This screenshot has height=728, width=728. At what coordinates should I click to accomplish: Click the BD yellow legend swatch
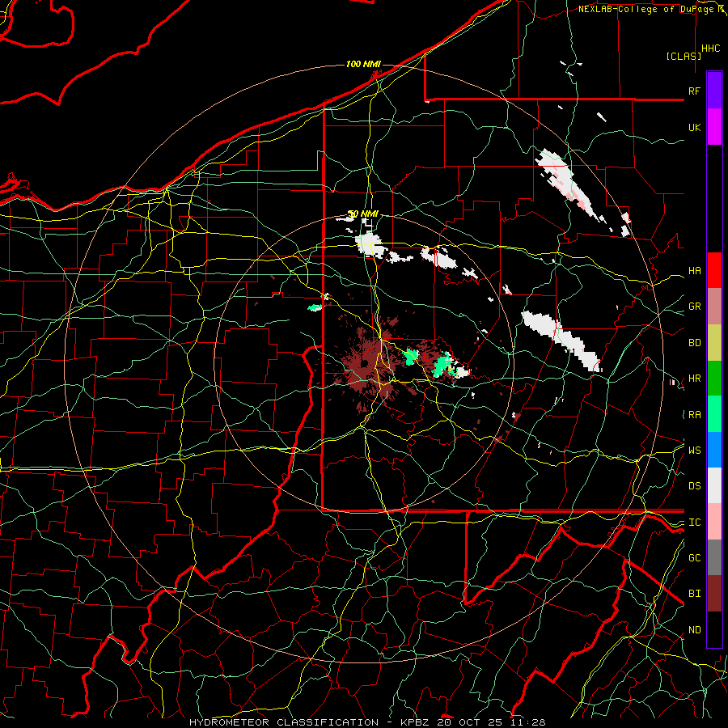[714, 342]
